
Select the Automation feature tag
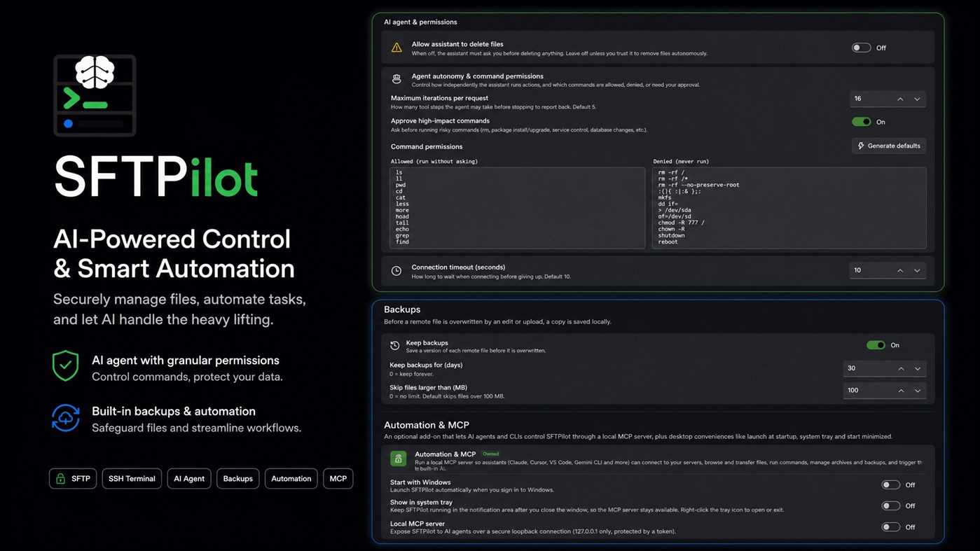(x=291, y=479)
